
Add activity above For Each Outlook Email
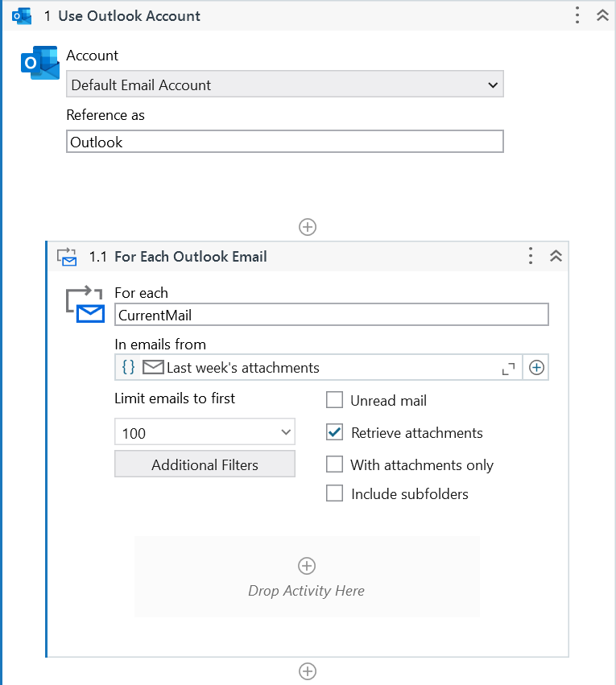pyautogui.click(x=308, y=227)
